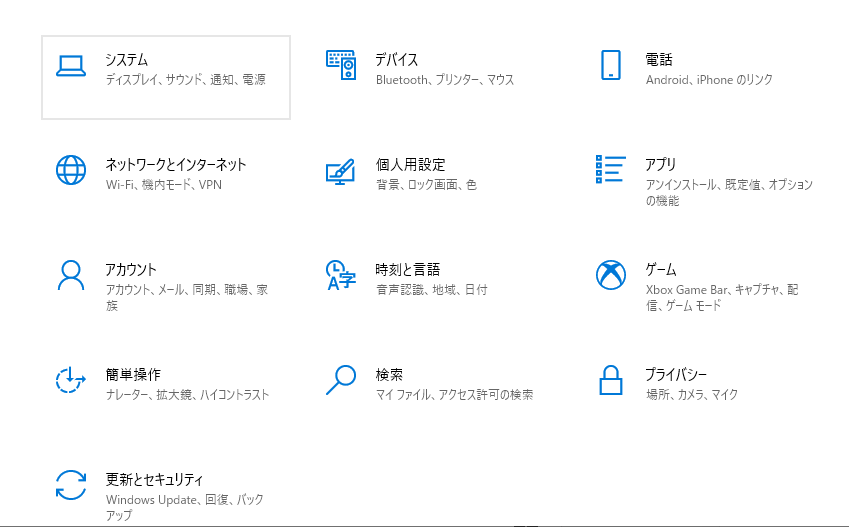Image resolution: width=849 pixels, height=527 pixels.
Task: Select the ネットワークとインターネット heading text
Action: coord(176,164)
